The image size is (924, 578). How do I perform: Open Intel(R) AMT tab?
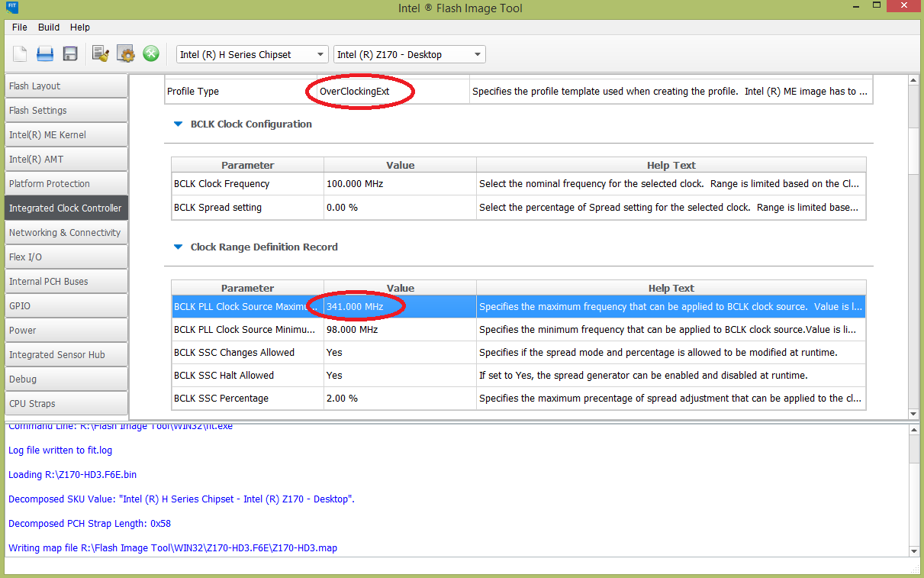pos(66,160)
